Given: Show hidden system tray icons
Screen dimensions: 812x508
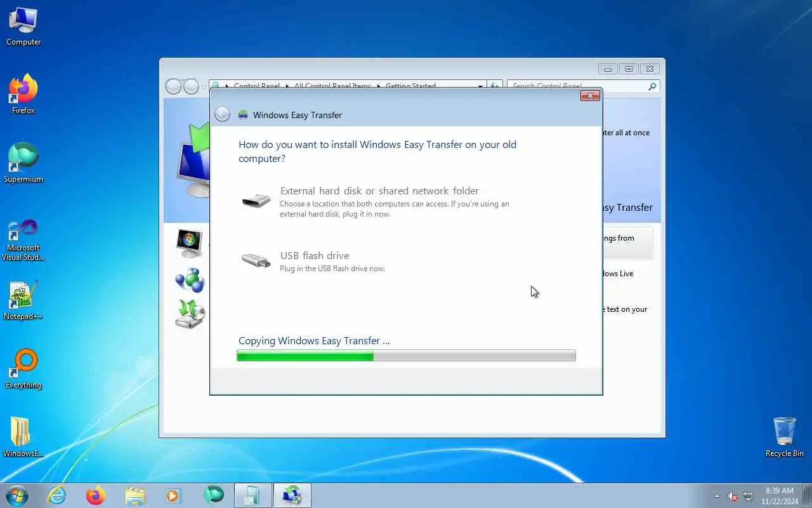Looking at the screenshot, I should [x=717, y=496].
